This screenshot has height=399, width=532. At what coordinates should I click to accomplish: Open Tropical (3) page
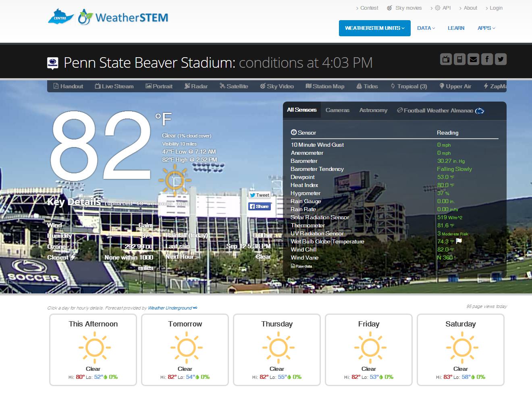pyautogui.click(x=409, y=86)
